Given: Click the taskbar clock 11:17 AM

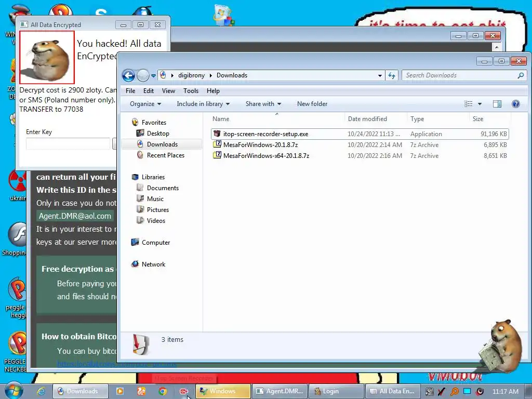Looking at the screenshot, I should click(x=505, y=391).
